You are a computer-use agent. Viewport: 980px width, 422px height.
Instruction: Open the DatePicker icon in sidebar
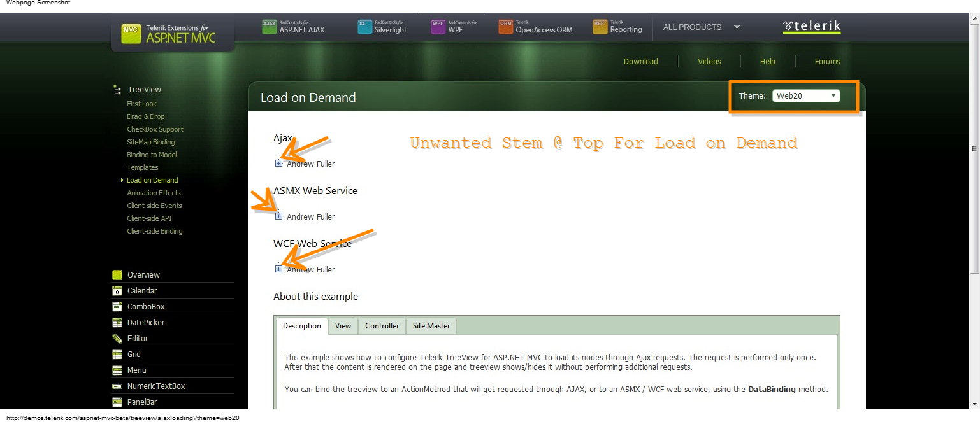click(117, 323)
